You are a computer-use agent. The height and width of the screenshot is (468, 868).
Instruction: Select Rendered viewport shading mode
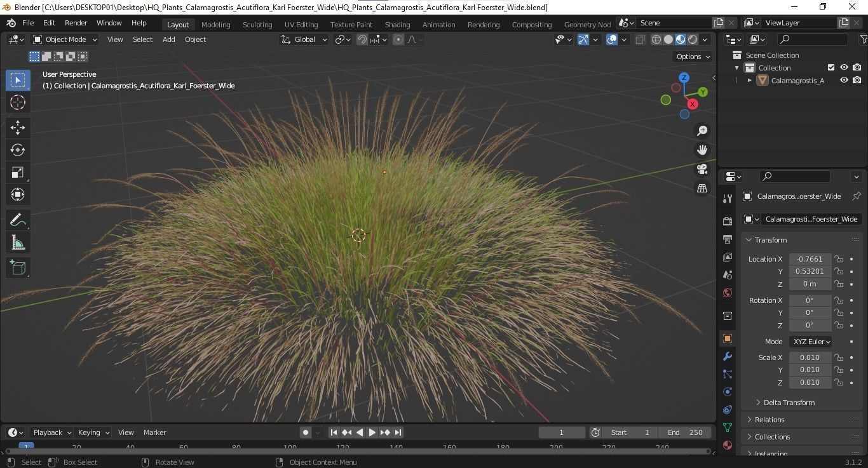pyautogui.click(x=693, y=39)
